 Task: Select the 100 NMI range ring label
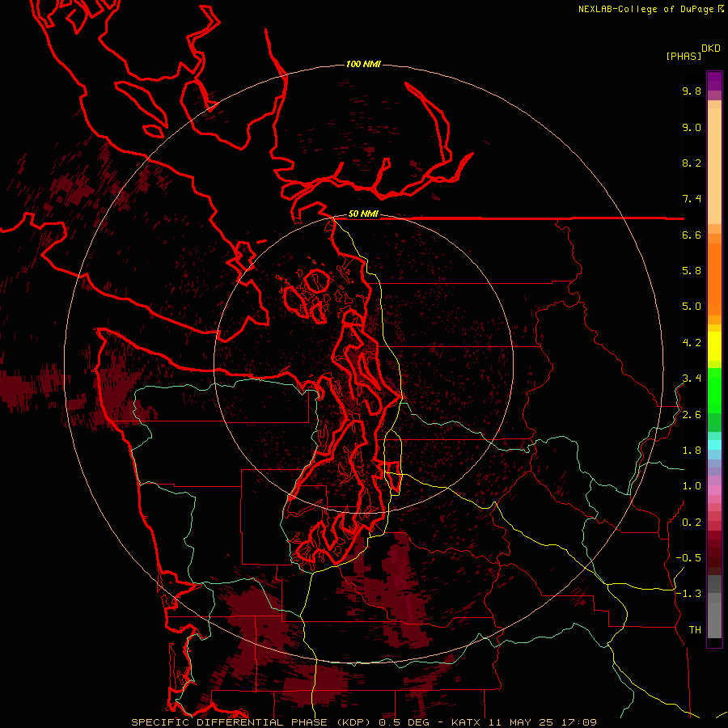click(x=363, y=64)
